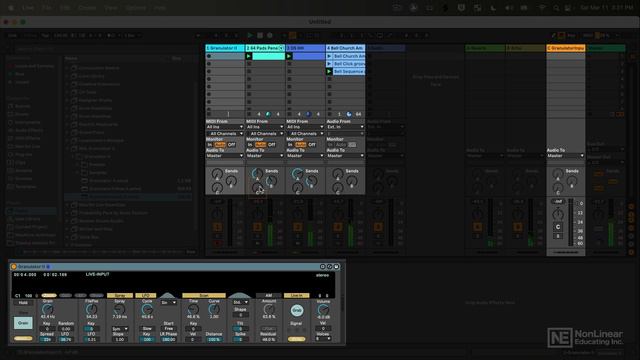Select the Scan tab in Granulator II
The image size is (640, 360).
(204, 295)
